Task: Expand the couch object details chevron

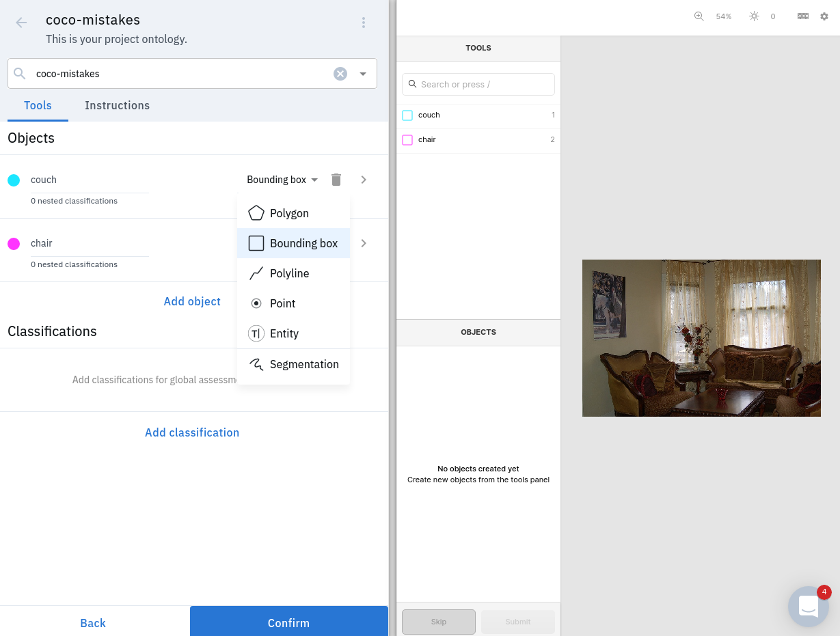Action: coord(364,180)
